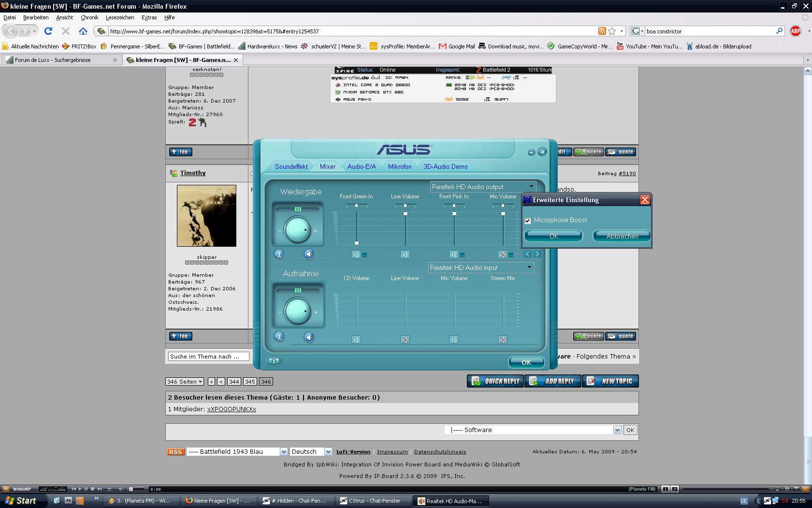
Task: Mute master Aufnahme speaker icon
Action: [309, 337]
